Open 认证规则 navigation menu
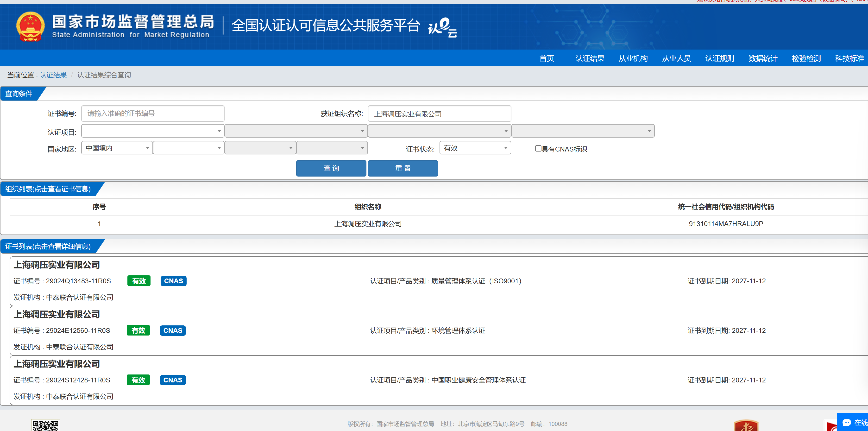 [720, 59]
